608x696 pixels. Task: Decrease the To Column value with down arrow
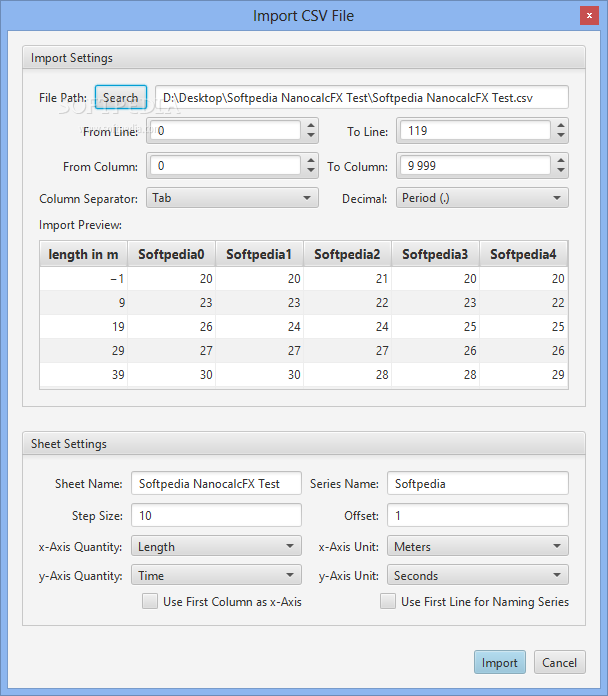[x=561, y=170]
